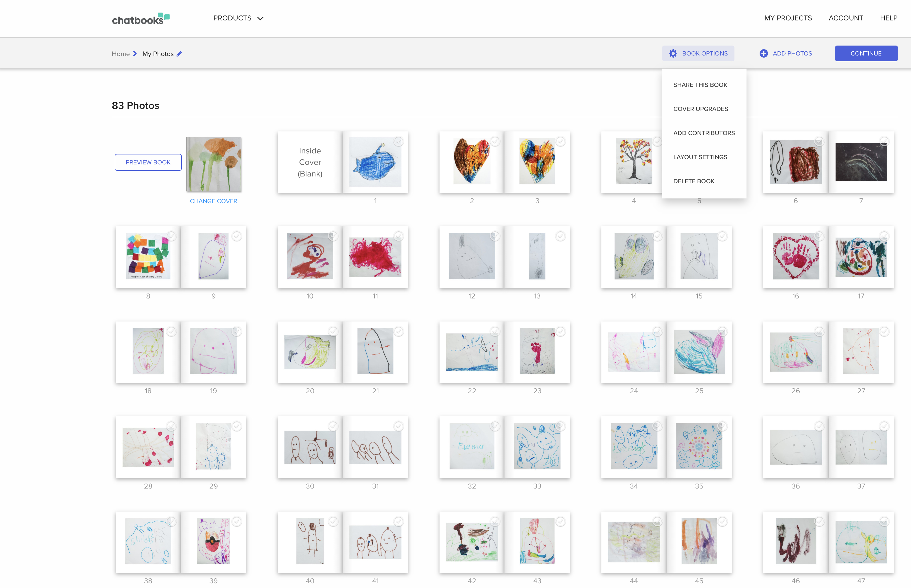Toggle the checkmark on page 2 photo
Viewport: 911px width, 588px height.
(495, 141)
